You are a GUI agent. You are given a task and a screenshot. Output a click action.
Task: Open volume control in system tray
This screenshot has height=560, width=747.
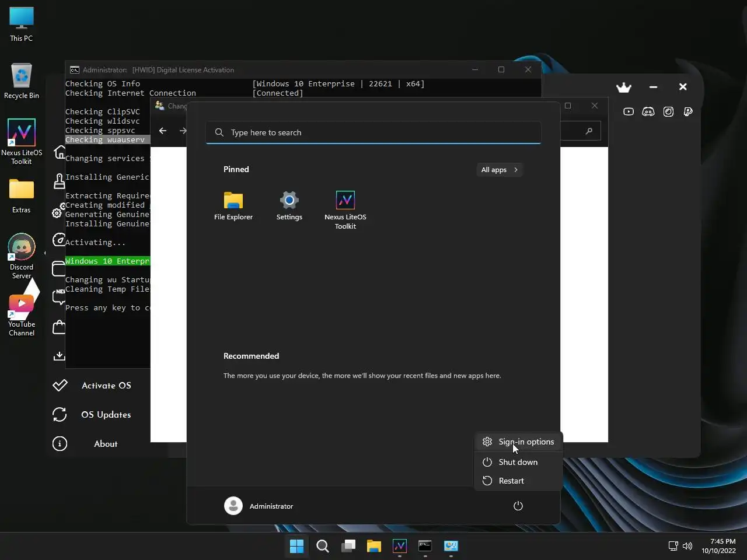687,546
